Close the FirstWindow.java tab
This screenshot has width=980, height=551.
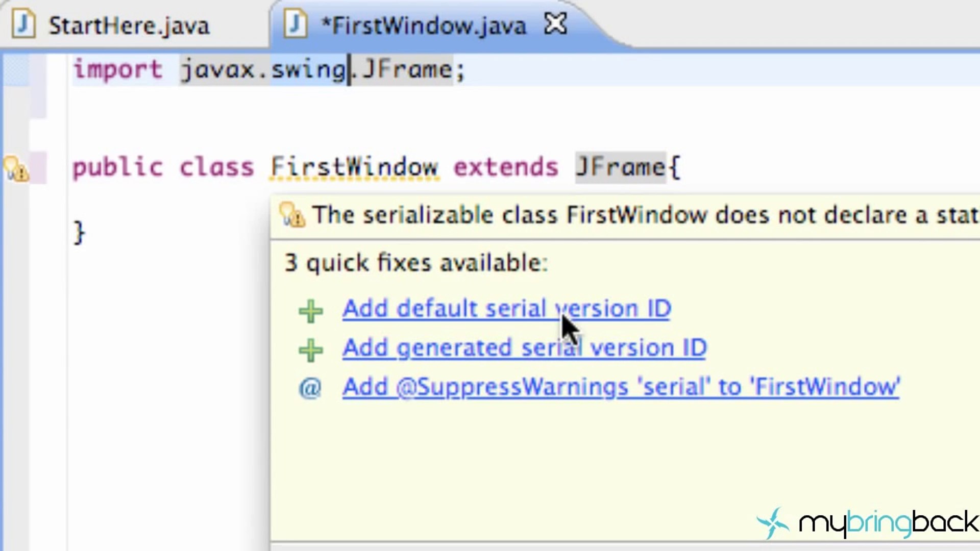click(555, 24)
